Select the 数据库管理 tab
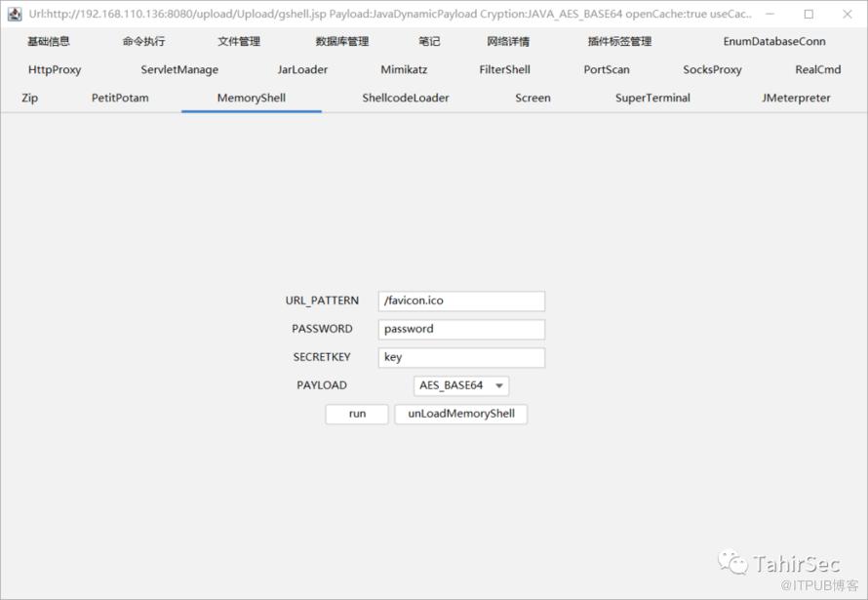 [x=342, y=42]
